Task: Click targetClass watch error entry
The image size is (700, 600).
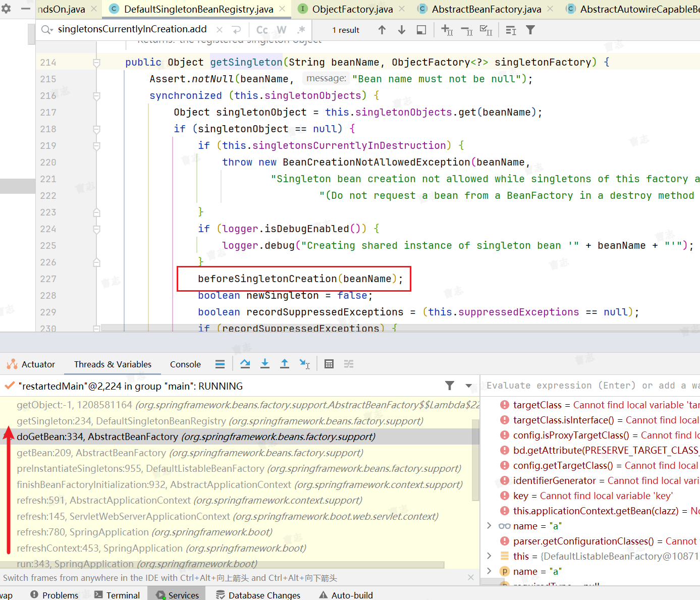Action: [599, 405]
